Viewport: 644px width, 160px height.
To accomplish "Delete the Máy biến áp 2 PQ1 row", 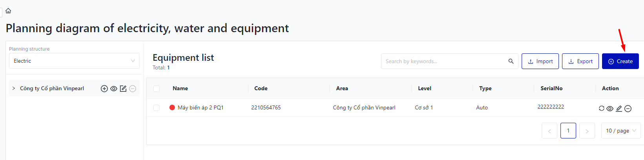I will click(x=628, y=109).
